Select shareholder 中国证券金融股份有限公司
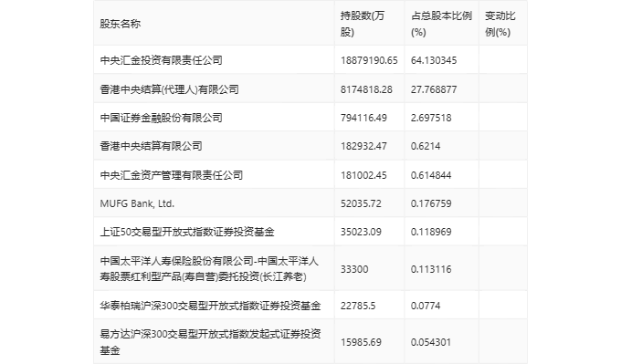 [x=162, y=118]
